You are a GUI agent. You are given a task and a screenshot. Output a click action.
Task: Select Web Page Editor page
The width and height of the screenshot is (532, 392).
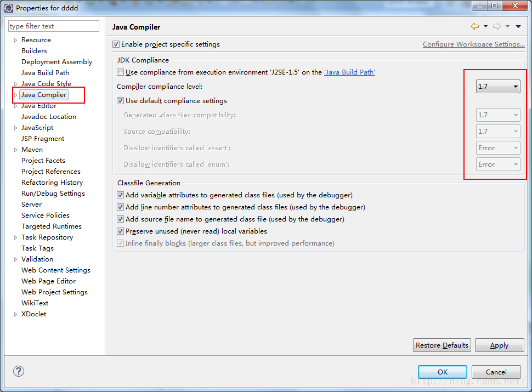click(48, 281)
